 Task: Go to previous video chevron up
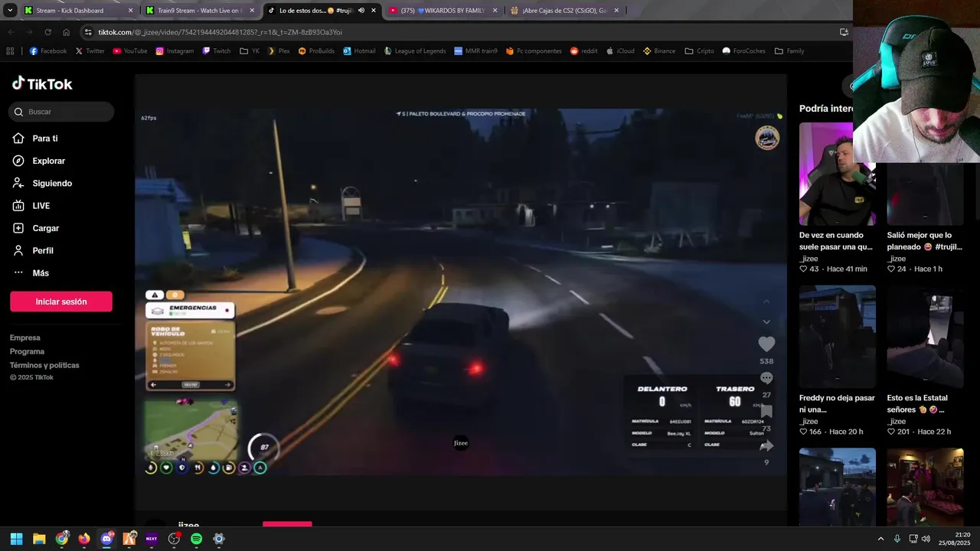click(x=766, y=302)
